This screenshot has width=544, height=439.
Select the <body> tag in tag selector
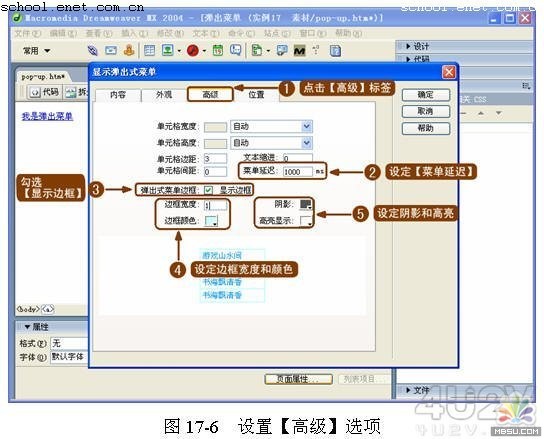click(28, 309)
